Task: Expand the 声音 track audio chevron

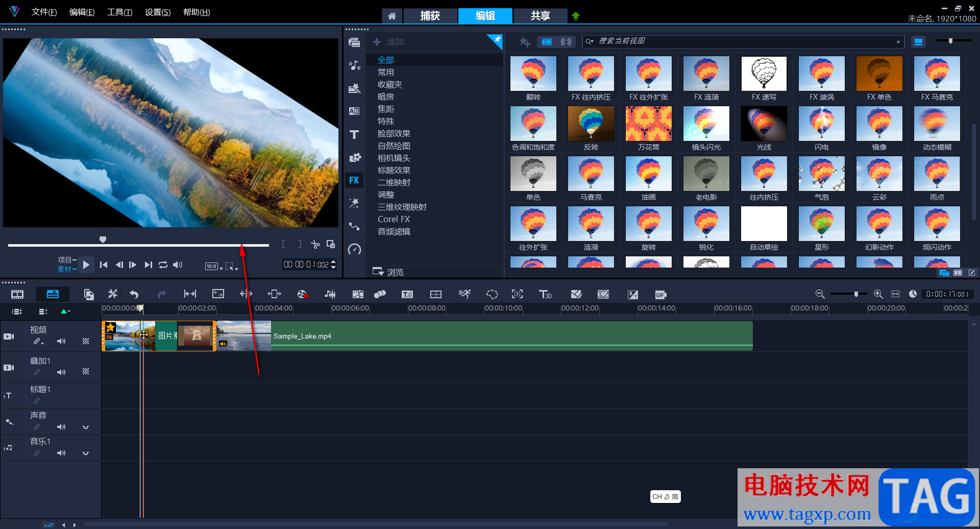Action: pos(86,427)
